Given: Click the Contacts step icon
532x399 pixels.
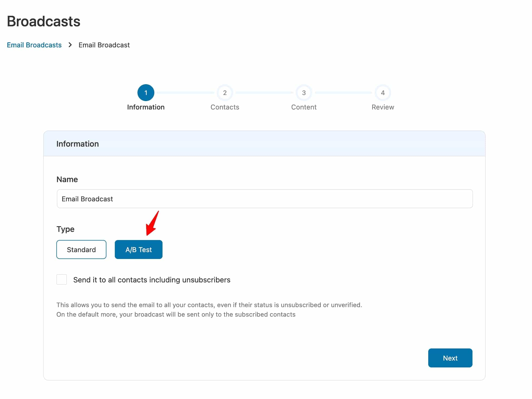Looking at the screenshot, I should point(225,92).
